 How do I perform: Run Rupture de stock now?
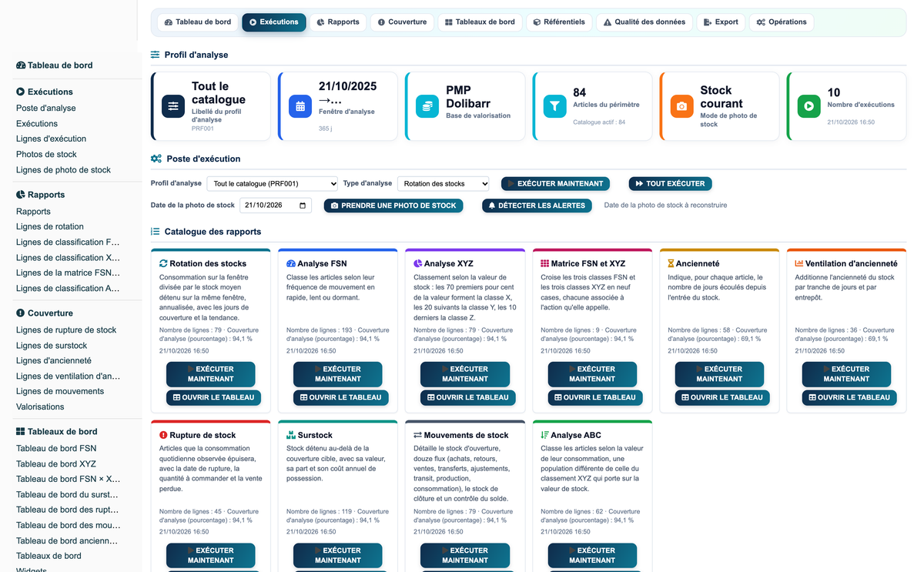(210, 555)
